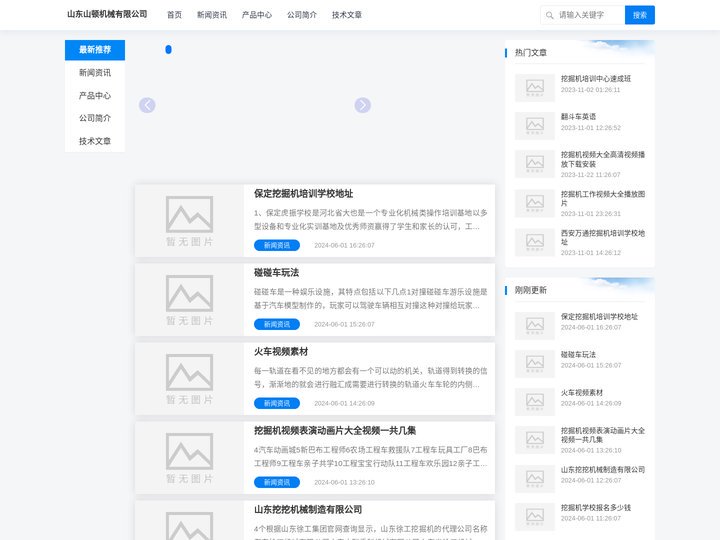This screenshot has height=540, width=720.
Task: Open 刚刚更新 entry 挖掘机学校报名多少钱
Action: point(596,507)
